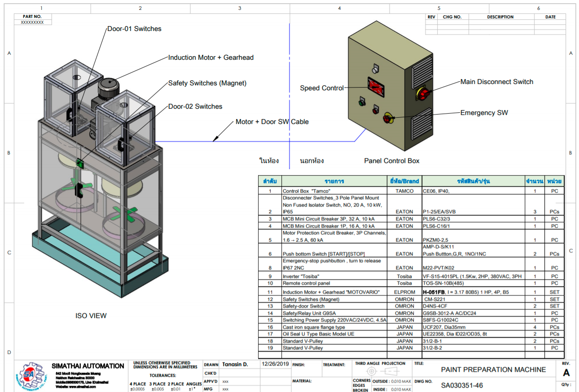Image resolution: width=579 pixels, height=392 pixels.
Task: Click the red speed control display
Action: 376,87
